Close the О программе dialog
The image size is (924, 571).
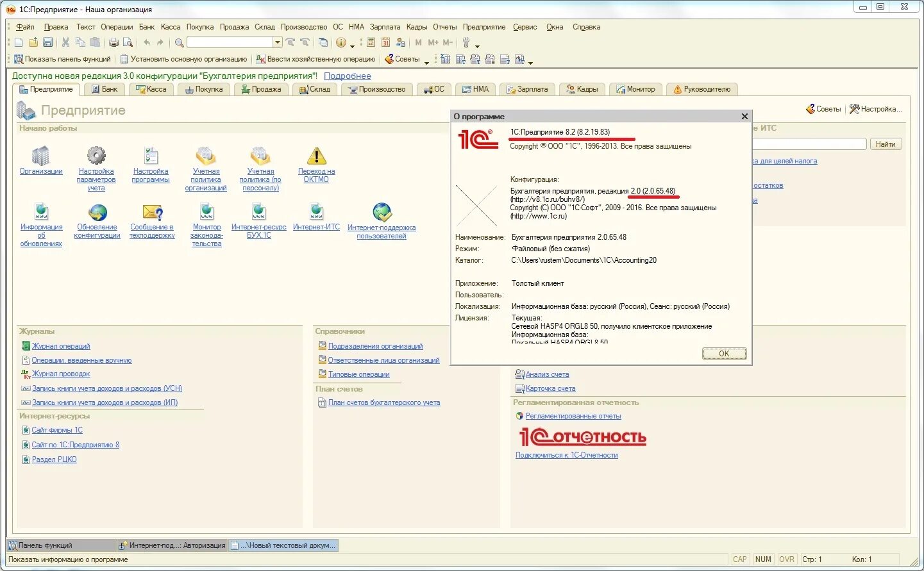(744, 117)
